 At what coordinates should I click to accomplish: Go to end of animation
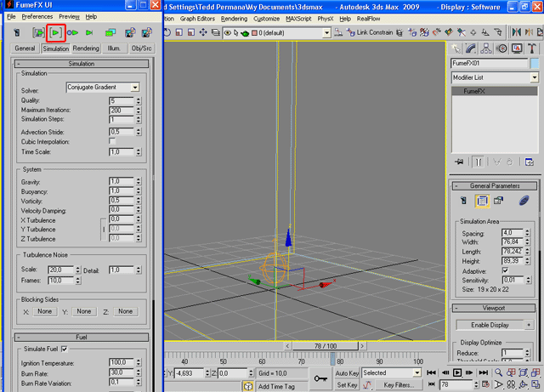pyautogui.click(x=484, y=372)
